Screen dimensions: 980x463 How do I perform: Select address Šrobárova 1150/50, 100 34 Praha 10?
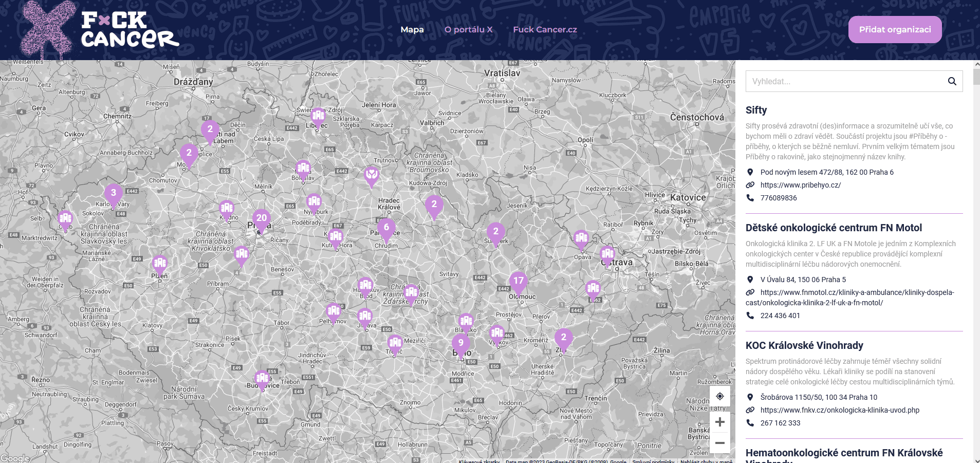click(x=819, y=397)
